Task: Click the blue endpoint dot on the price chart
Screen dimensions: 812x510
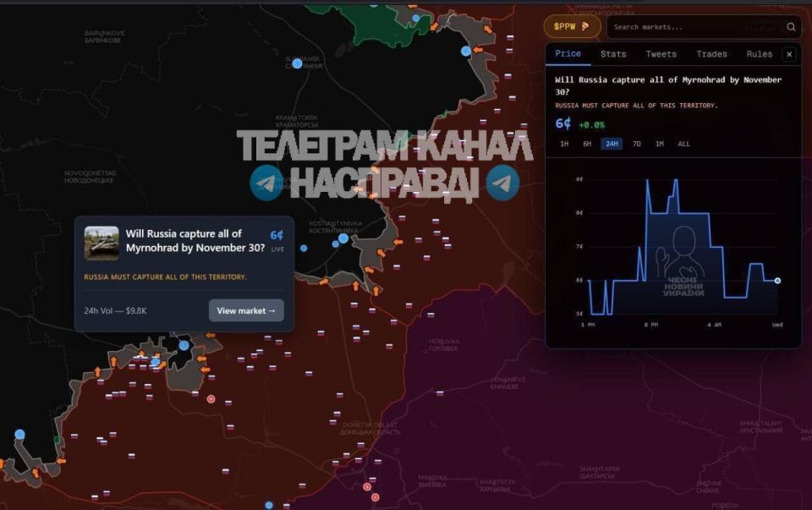Action: [776, 279]
